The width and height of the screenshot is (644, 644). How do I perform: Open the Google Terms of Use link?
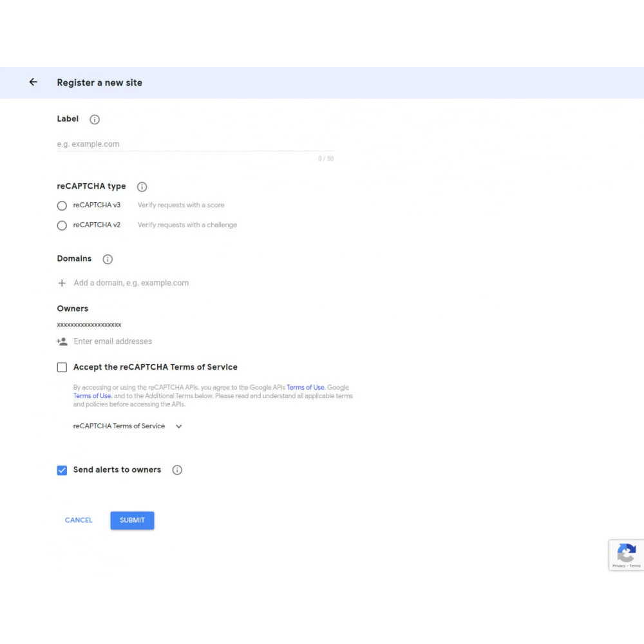(92, 396)
